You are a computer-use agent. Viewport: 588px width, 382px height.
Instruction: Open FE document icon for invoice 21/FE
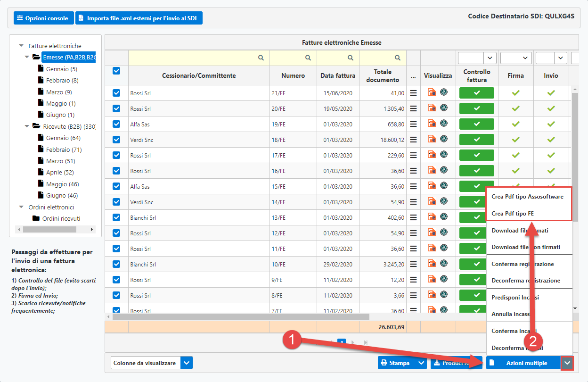432,92
